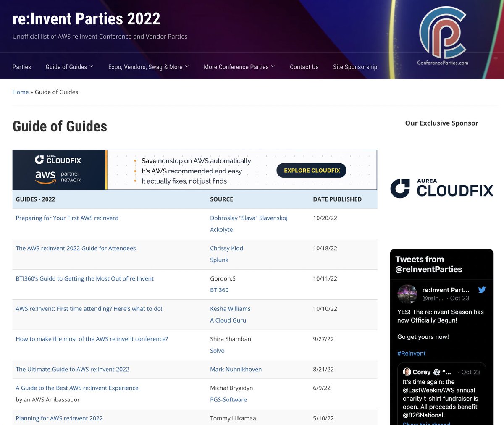Screen dimensions: 504x425
Task: Click the Our Exclusive Sponsor heading
Action: (441, 123)
